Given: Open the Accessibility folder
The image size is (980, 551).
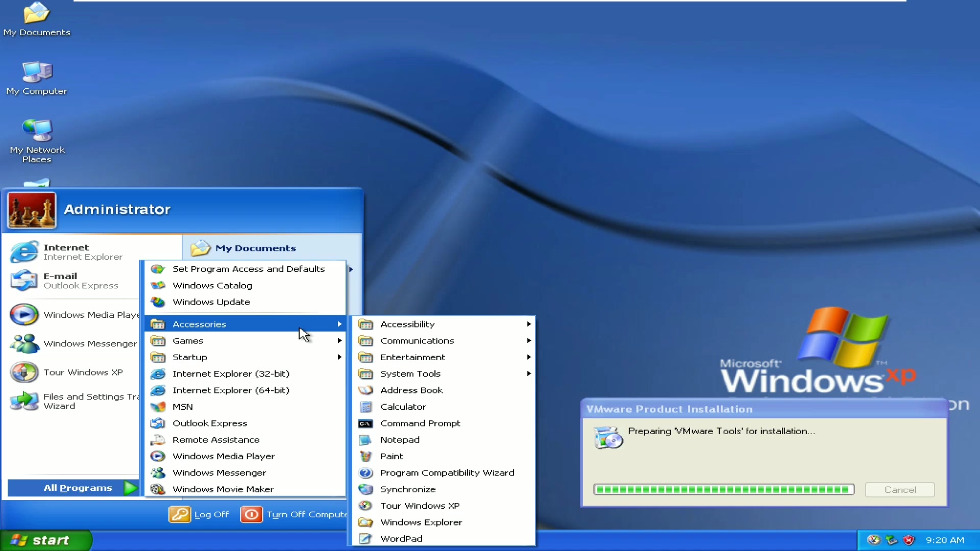Looking at the screenshot, I should point(444,324).
